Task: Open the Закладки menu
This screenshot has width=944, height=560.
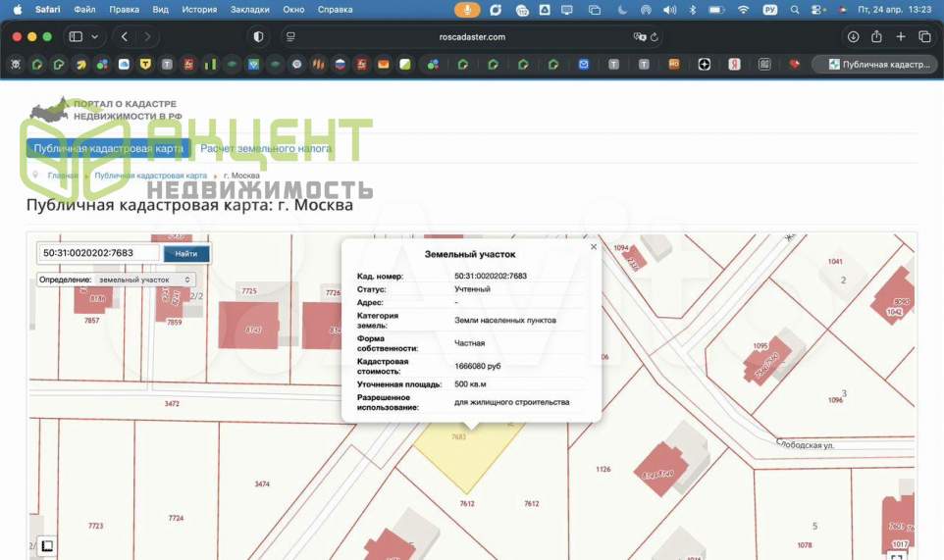Action: [x=250, y=9]
